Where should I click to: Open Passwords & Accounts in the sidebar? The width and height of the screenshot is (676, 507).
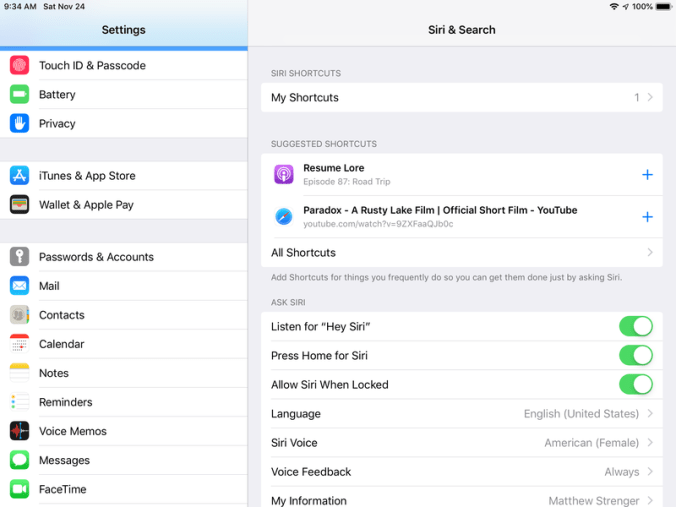click(x=96, y=256)
